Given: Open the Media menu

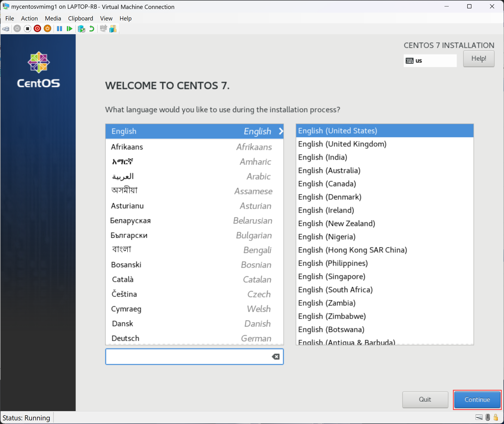Looking at the screenshot, I should click(x=53, y=18).
